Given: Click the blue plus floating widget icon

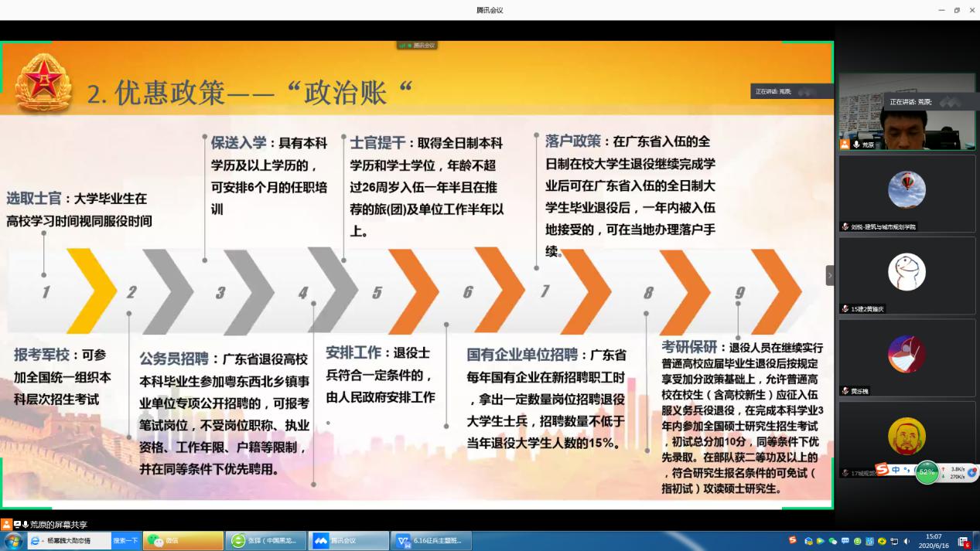Looking at the screenshot, I should point(972,472).
